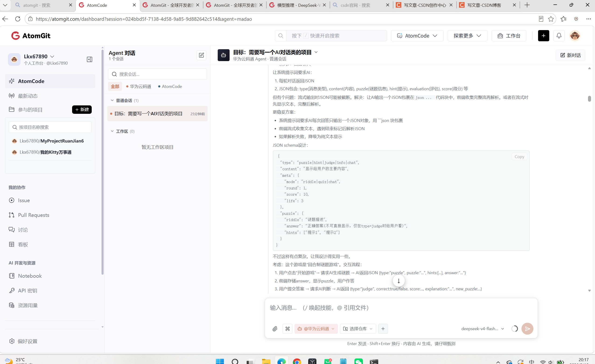The height and width of the screenshot is (364, 595).
Task: Click the black plus create button
Action: pos(543,36)
